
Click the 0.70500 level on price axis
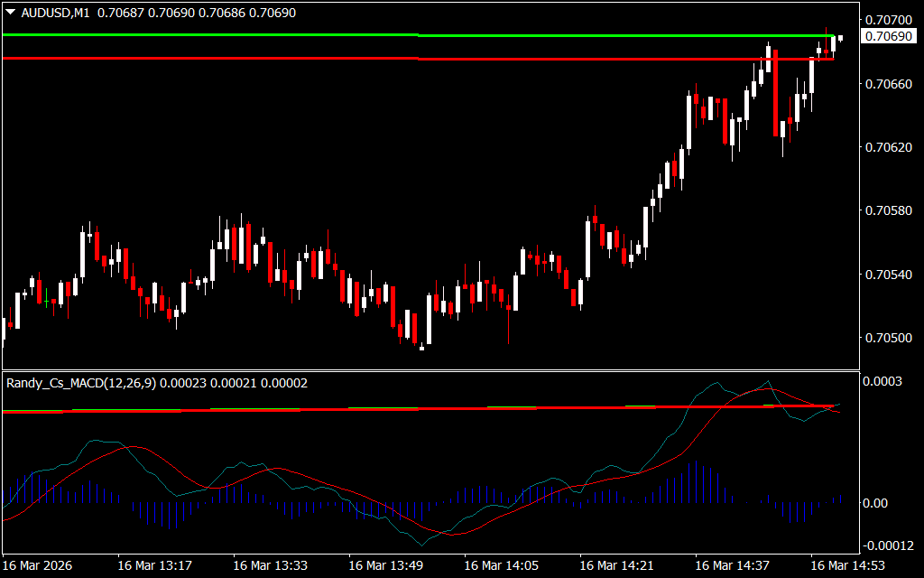click(886, 338)
